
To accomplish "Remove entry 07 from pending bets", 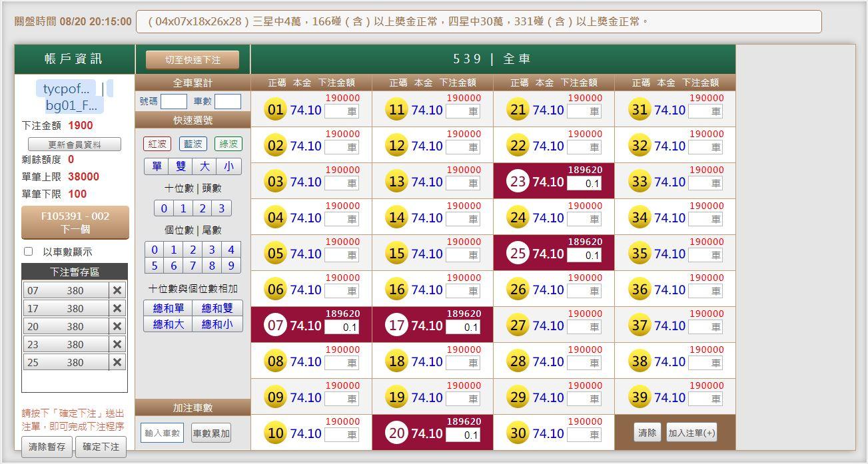I will 117,290.
